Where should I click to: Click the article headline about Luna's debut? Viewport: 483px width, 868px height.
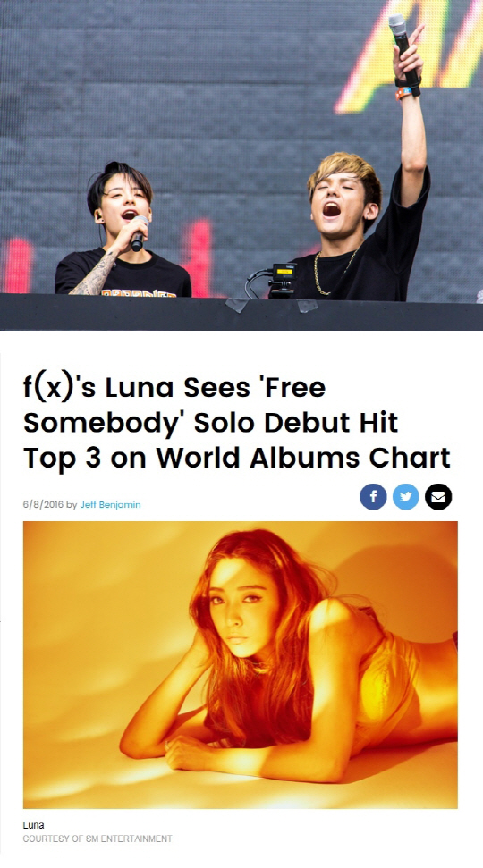pos(236,422)
